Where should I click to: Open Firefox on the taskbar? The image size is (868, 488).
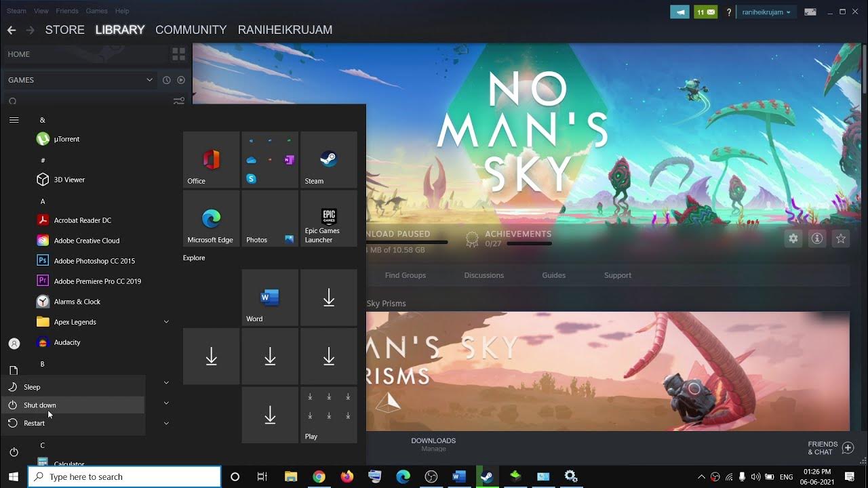(x=347, y=476)
